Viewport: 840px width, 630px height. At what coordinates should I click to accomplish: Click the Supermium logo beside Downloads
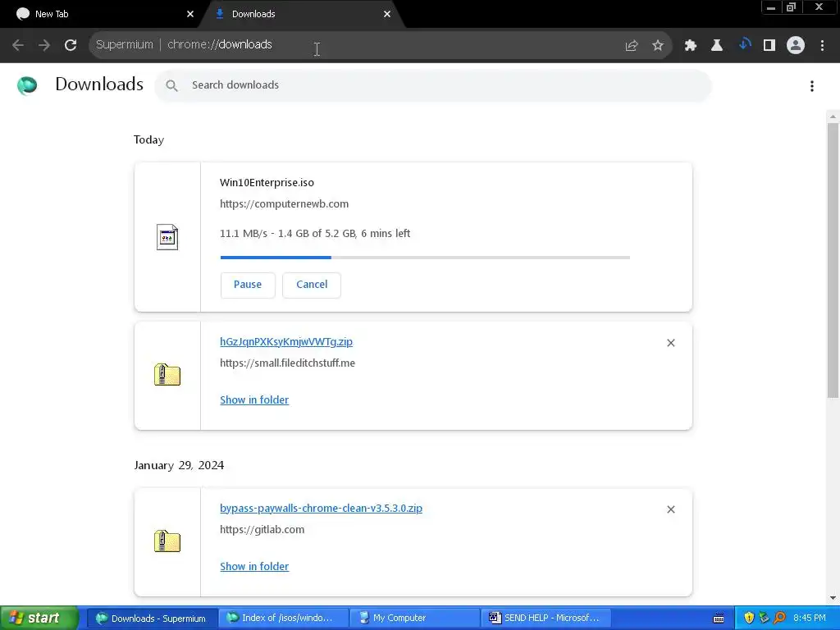point(27,85)
